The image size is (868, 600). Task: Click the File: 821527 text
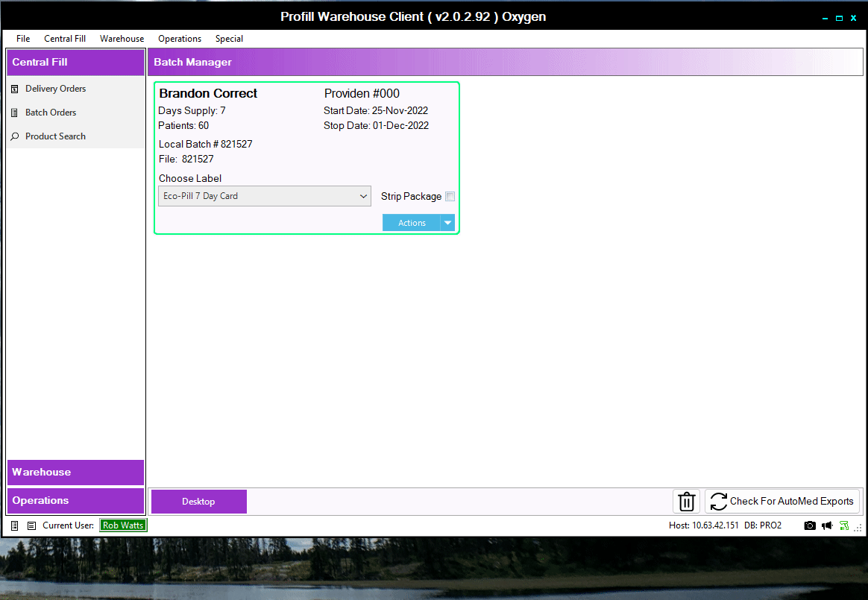[x=186, y=160]
